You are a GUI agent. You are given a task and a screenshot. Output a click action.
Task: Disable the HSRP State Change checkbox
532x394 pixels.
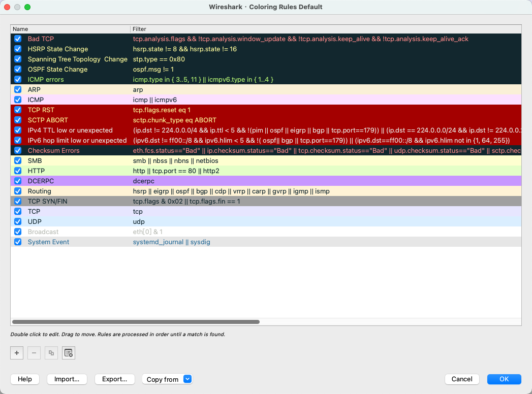point(18,49)
